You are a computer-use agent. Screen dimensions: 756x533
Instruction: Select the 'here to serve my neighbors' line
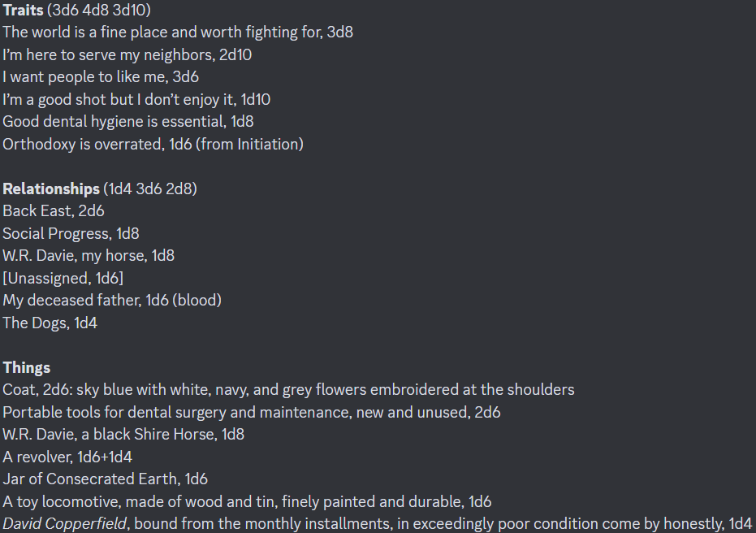coord(127,54)
